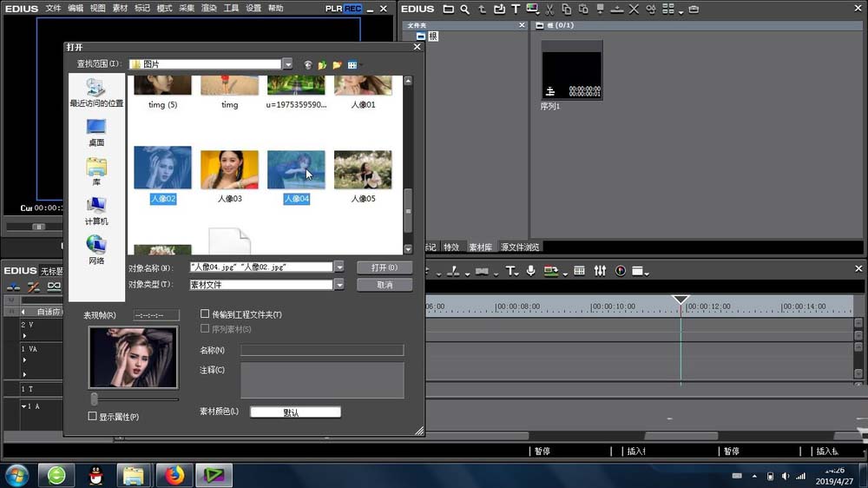Click the preview frame slider handle
The width and height of the screenshot is (868, 488).
pyautogui.click(x=94, y=399)
